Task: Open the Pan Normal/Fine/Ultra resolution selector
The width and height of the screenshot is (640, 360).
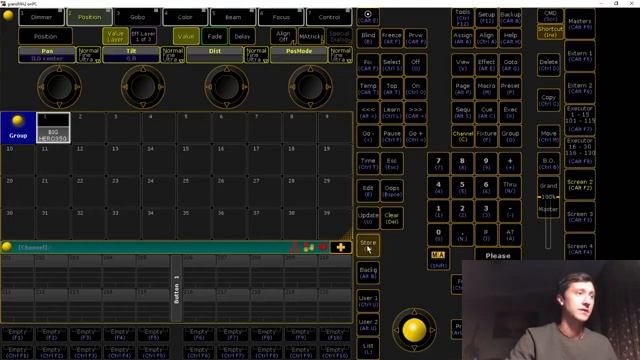Action: (x=89, y=55)
